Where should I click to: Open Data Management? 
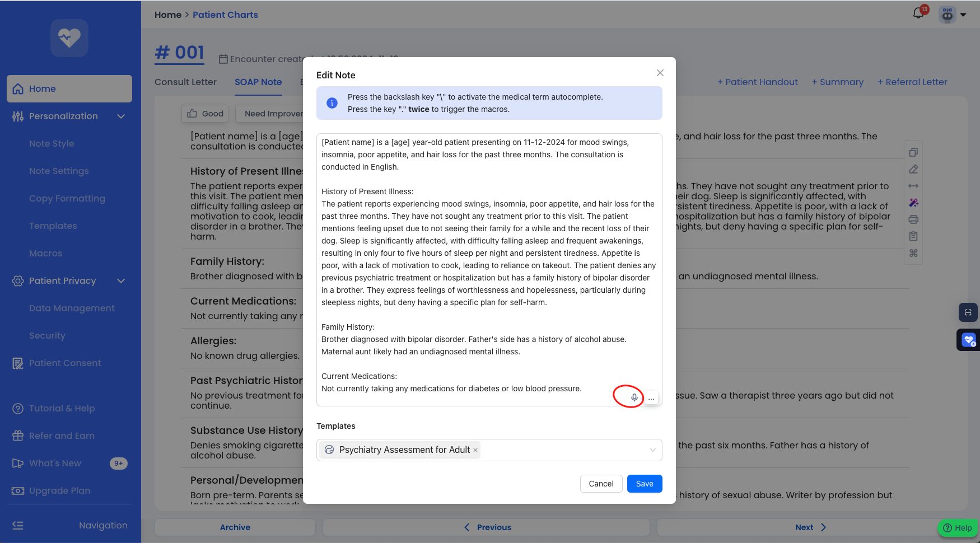(72, 308)
